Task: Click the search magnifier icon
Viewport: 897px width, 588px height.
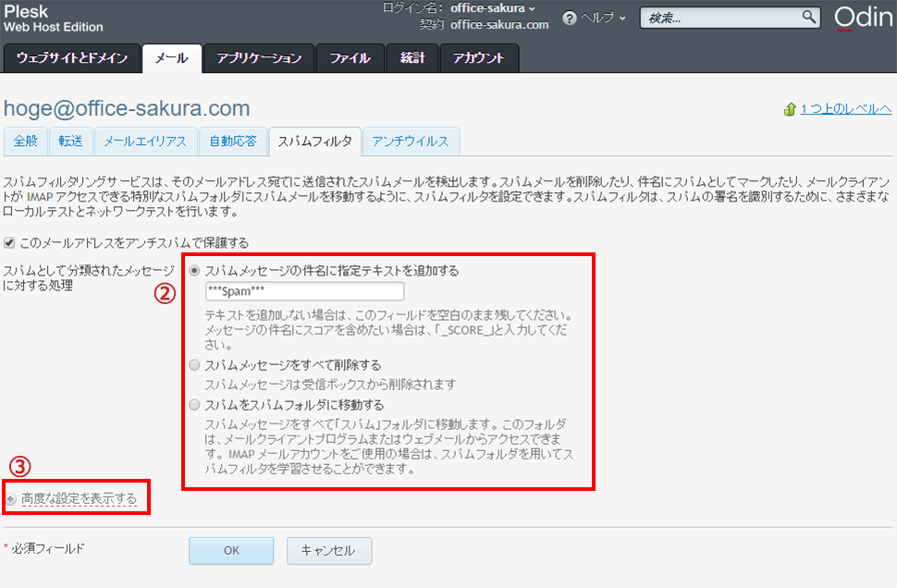Action: [808, 18]
